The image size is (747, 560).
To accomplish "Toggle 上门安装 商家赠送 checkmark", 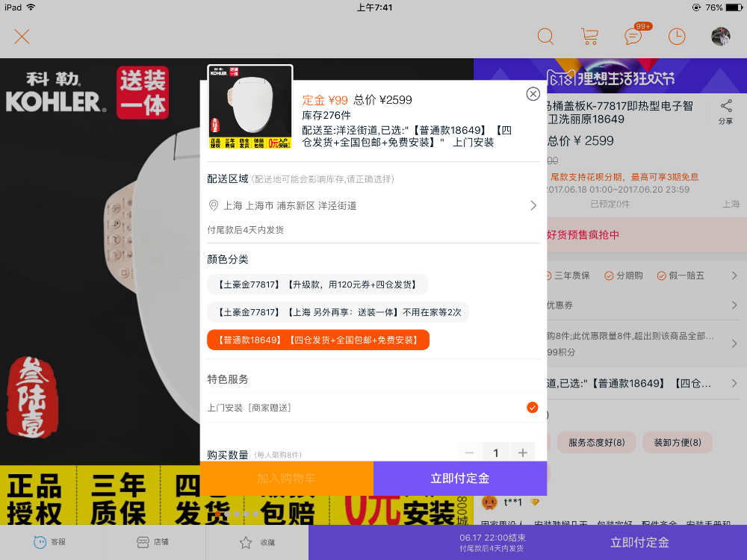I will [532, 408].
